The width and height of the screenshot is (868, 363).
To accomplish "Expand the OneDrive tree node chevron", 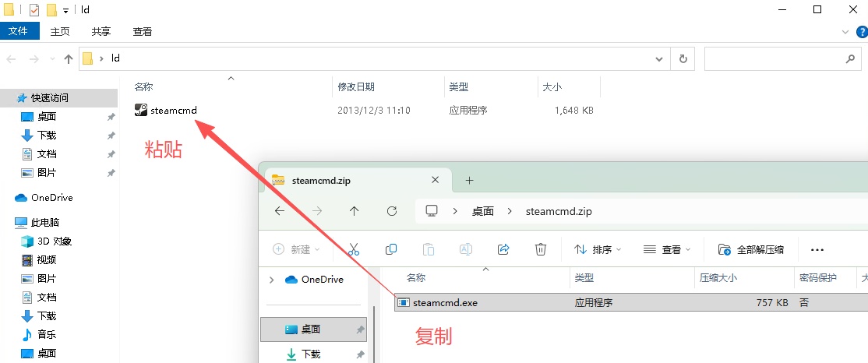I will [x=271, y=280].
